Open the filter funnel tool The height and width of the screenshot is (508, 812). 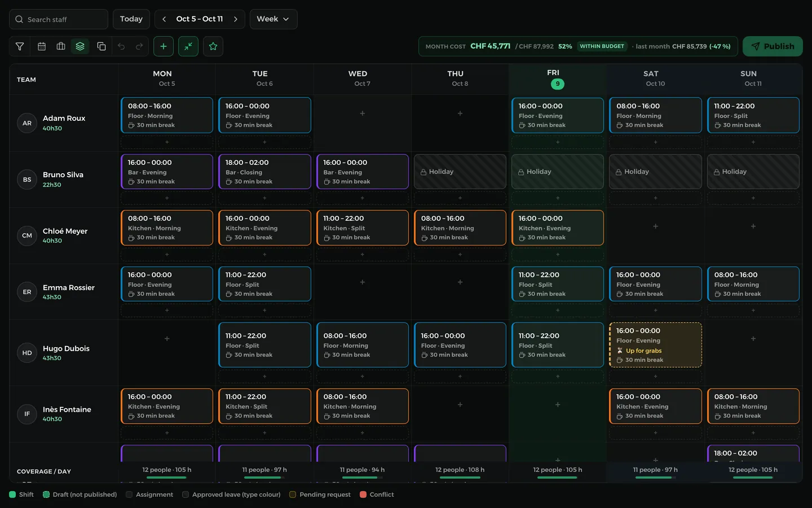(20, 46)
